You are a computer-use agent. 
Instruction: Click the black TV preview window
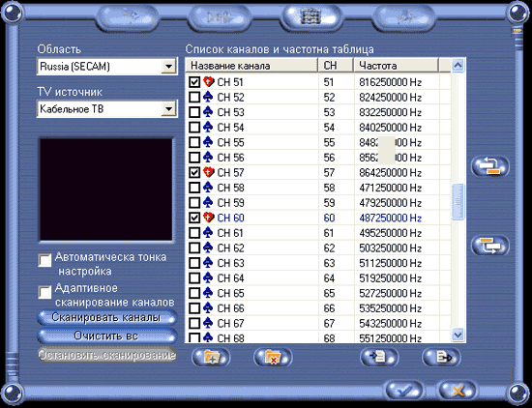click(x=106, y=189)
